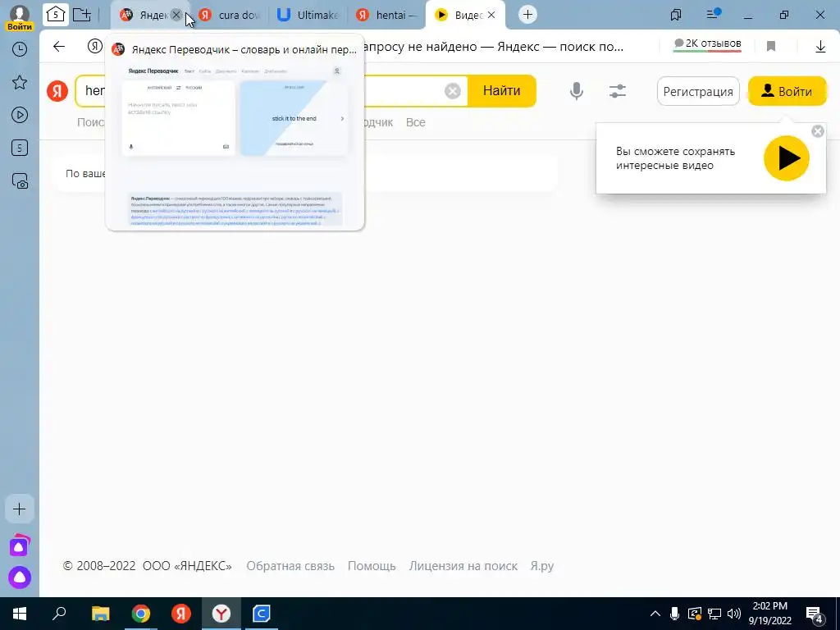Open the Windows Start menu
The image size is (840, 630).
(20, 614)
